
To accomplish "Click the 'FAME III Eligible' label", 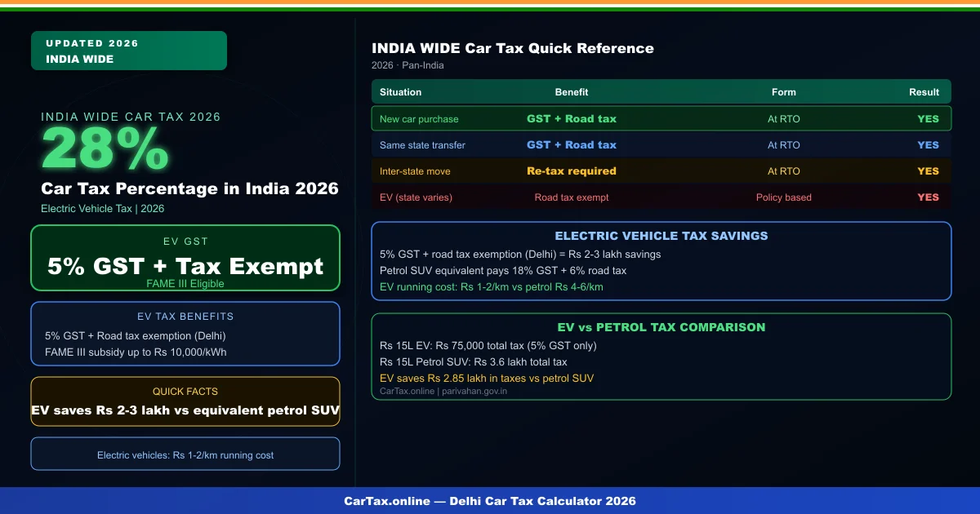I will tap(185, 284).
